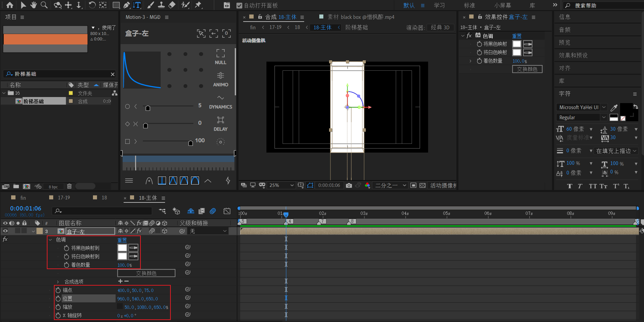Open the Microsoft YaHei UI font dropdown
This screenshot has width=644, height=322.
[x=582, y=107]
